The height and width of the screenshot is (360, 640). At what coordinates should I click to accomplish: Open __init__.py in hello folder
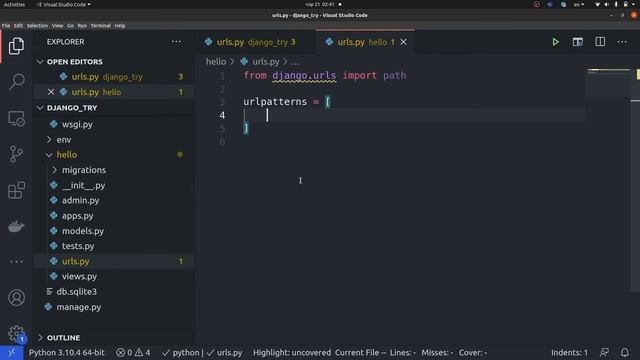(83, 185)
